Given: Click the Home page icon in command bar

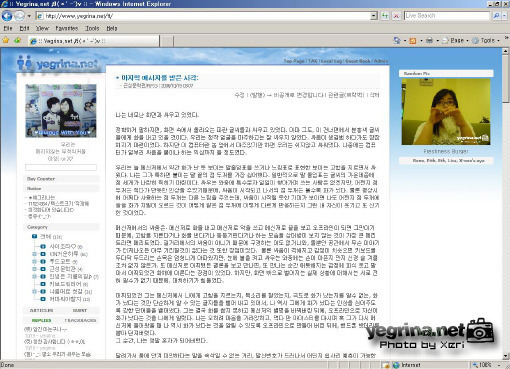Looking at the screenshot, I should [397, 41].
